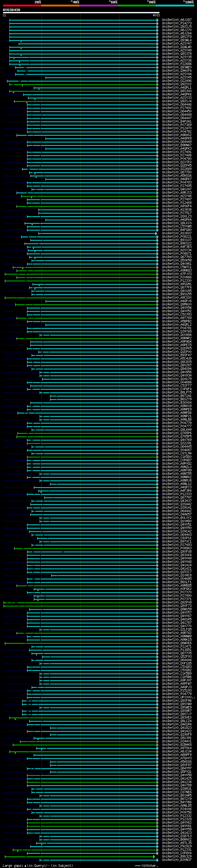This screenshot has height=868, width=197.
Task: Select hit label UniRef100_C0PQV4
Action: pyautogui.click(x=177, y=853)
